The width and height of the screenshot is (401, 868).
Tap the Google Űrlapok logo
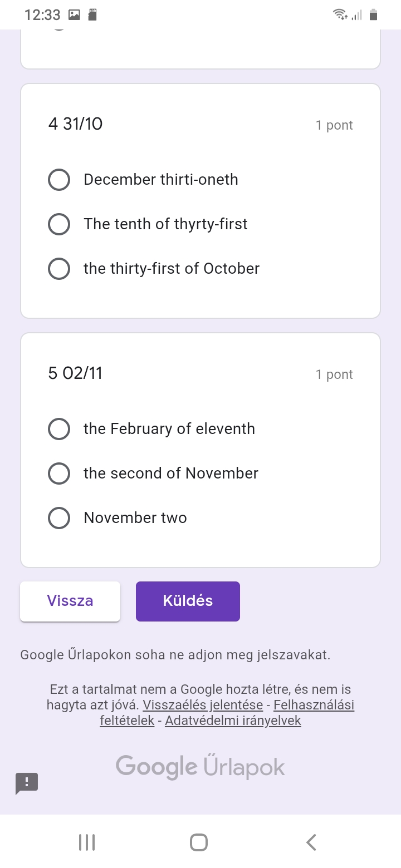coord(200,767)
